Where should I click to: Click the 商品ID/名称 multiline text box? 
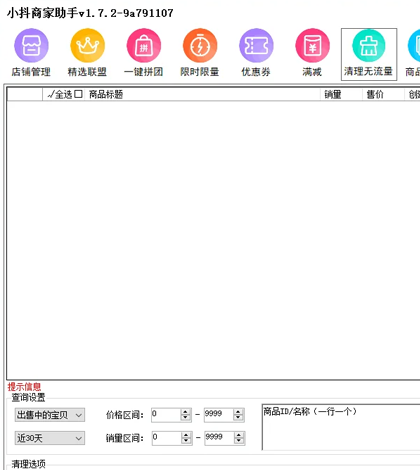click(341, 427)
